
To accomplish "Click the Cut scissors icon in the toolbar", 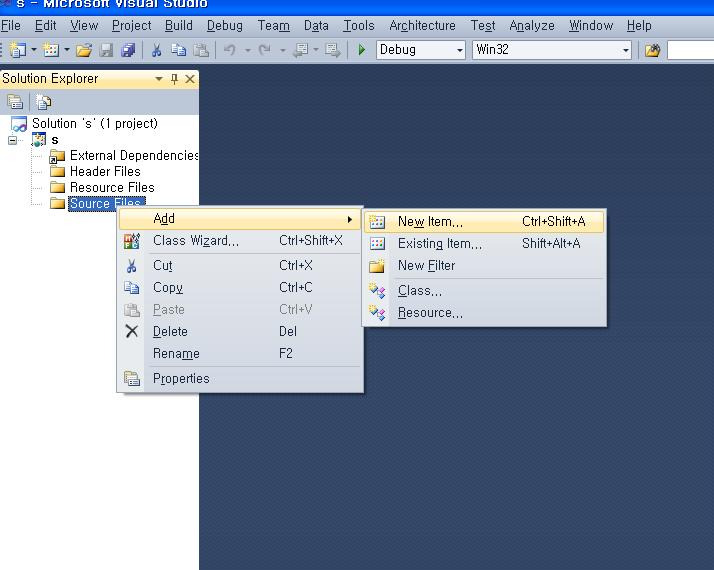I will pos(157,50).
